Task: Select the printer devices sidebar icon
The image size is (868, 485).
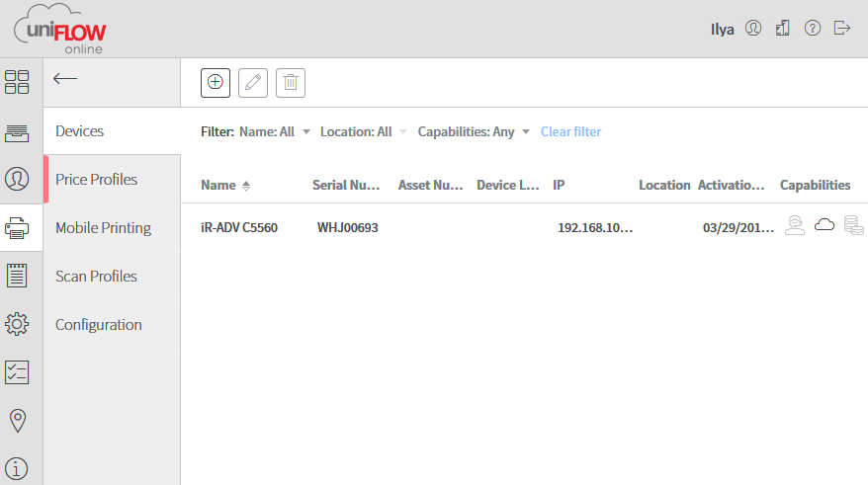Action: [17, 228]
